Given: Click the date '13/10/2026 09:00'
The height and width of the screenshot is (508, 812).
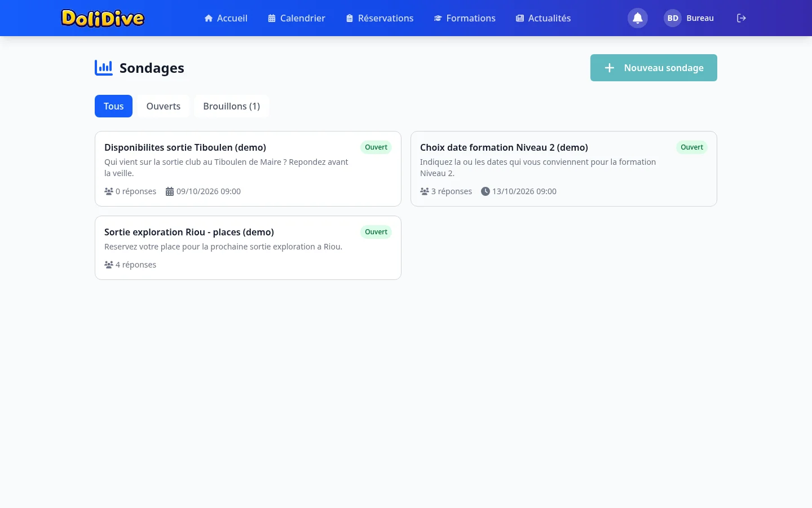Looking at the screenshot, I should [524, 191].
